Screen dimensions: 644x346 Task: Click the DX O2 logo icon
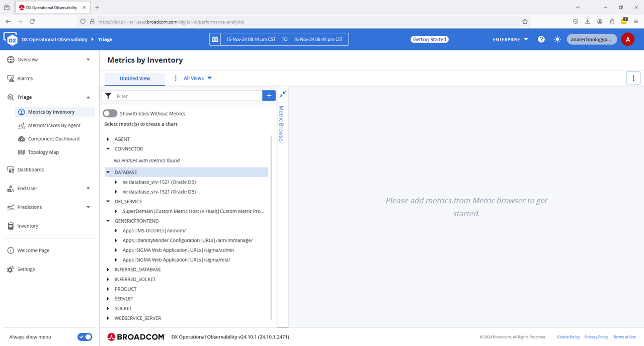11,39
